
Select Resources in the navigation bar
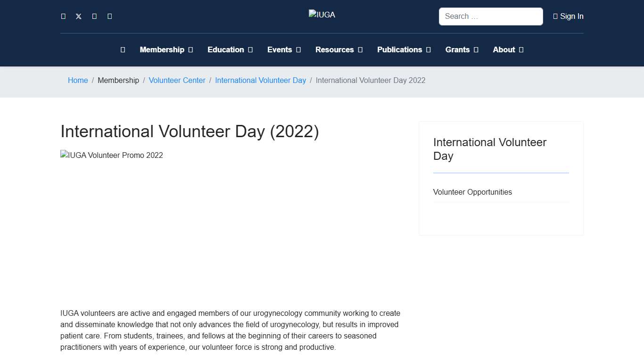coord(334,49)
